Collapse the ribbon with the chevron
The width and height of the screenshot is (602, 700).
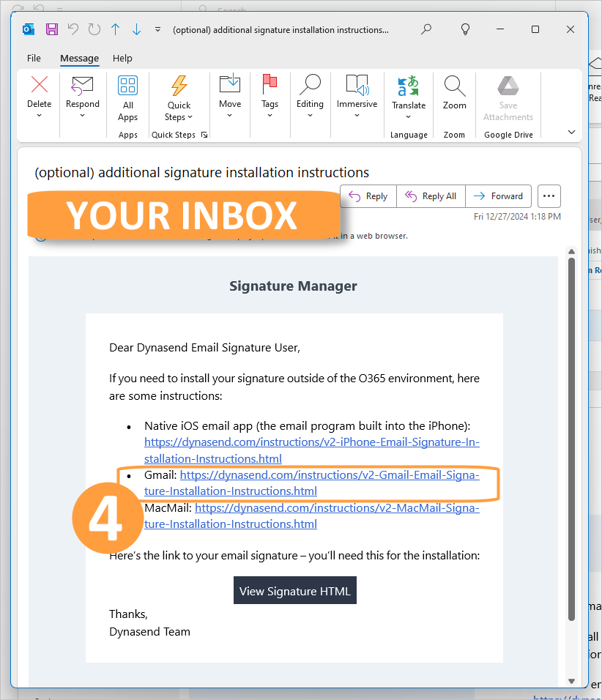(x=571, y=132)
